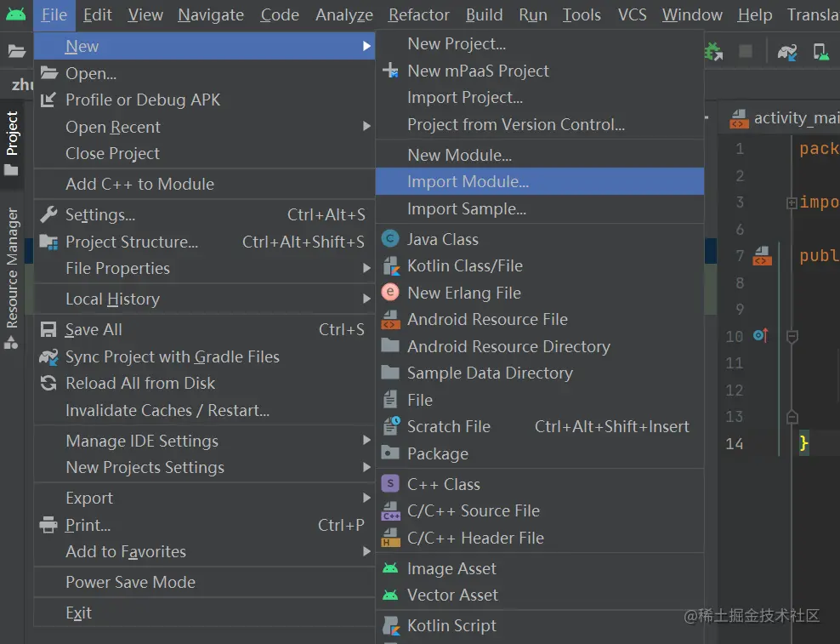The width and height of the screenshot is (840, 644).
Task: Select Vector Asset from New submenu
Action: click(452, 595)
